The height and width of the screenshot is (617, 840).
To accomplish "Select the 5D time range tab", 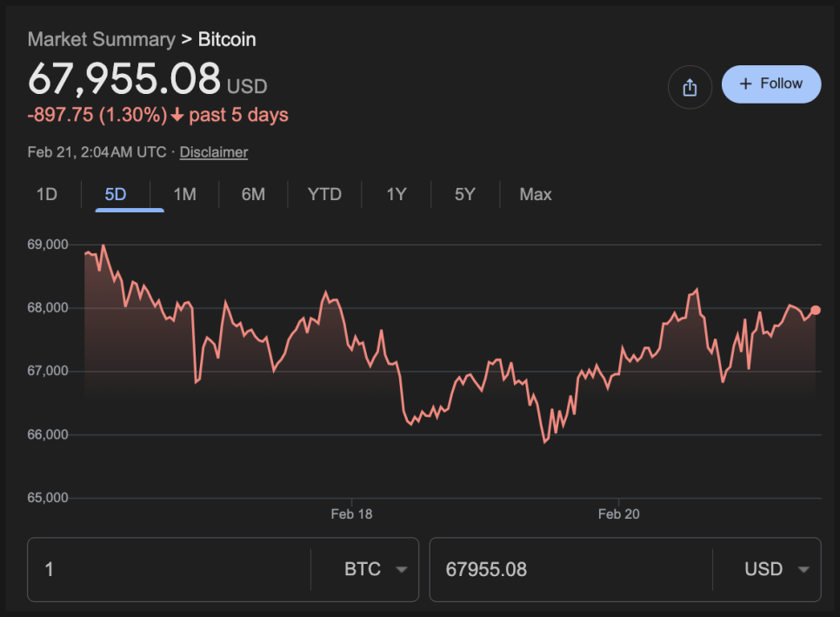I will [x=116, y=195].
